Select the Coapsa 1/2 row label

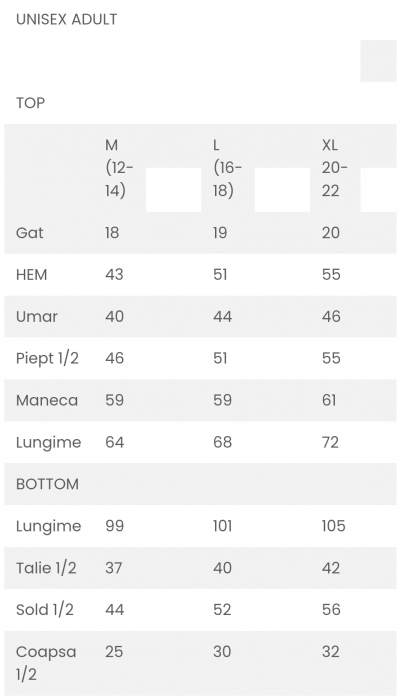tap(46, 662)
